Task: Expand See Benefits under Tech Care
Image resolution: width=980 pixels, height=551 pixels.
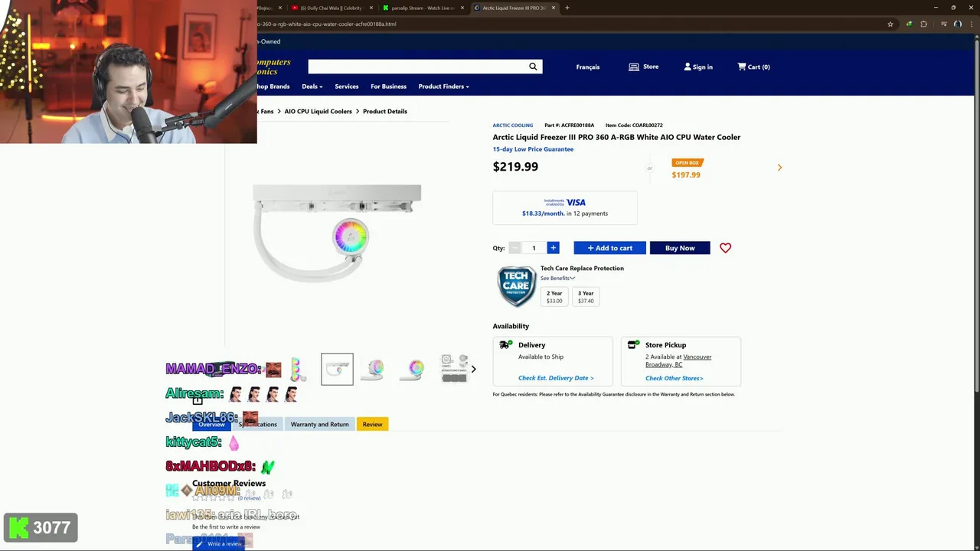Action: pyautogui.click(x=557, y=278)
